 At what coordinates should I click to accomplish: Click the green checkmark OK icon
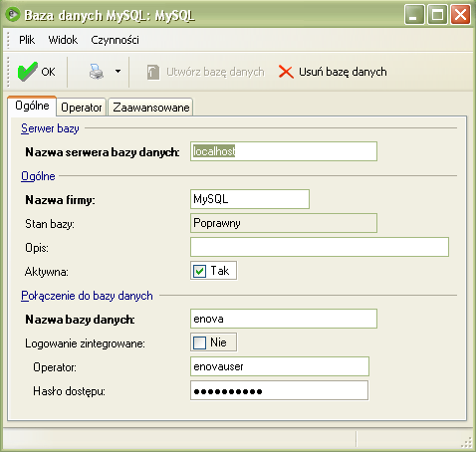(x=27, y=72)
